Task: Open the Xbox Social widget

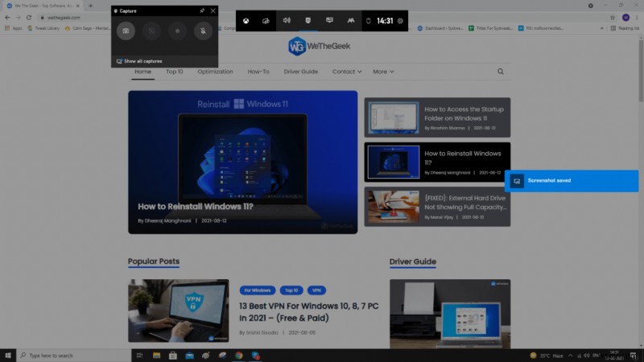Action: coord(351,21)
